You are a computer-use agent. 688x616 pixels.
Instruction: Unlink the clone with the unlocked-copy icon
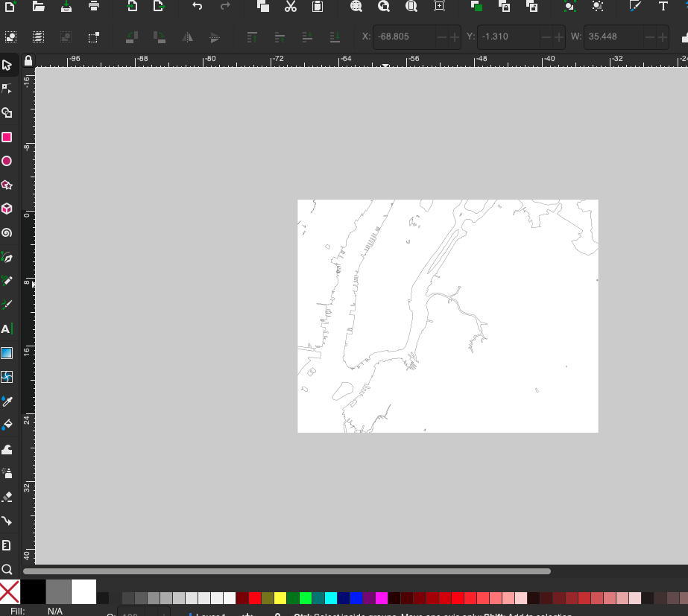[531, 6]
